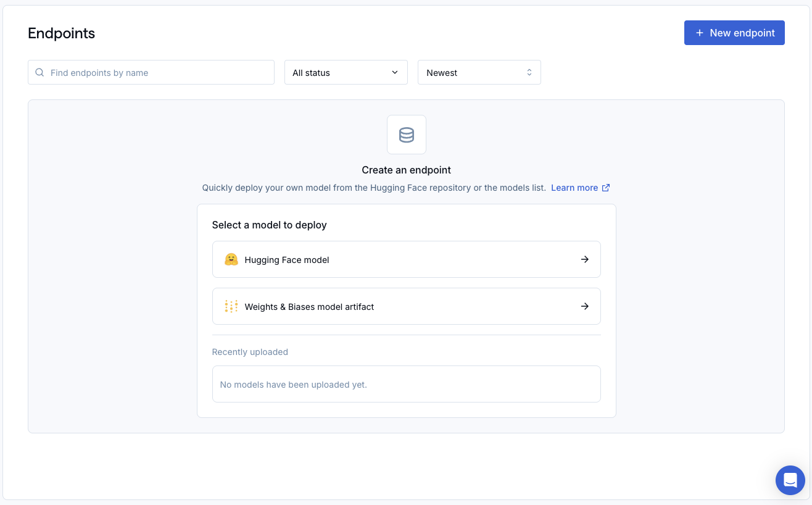Open the Intercom chat bubble
The image size is (812, 505).
[x=790, y=480]
